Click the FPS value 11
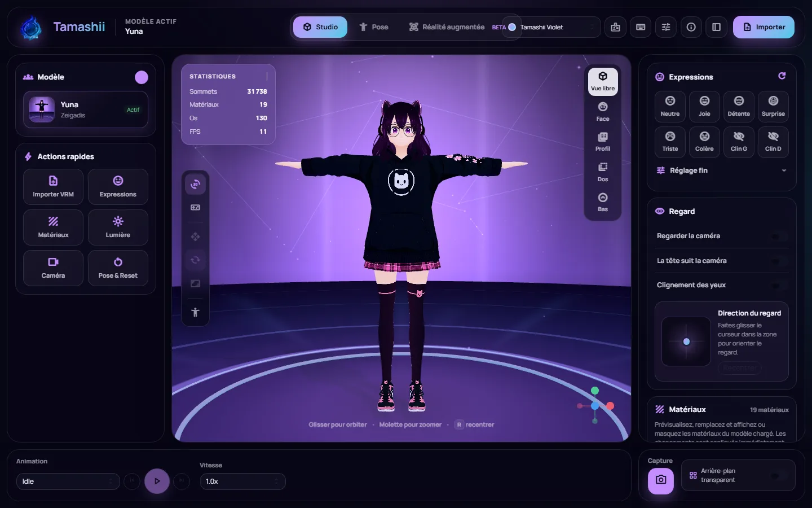The height and width of the screenshot is (508, 812). (x=263, y=132)
